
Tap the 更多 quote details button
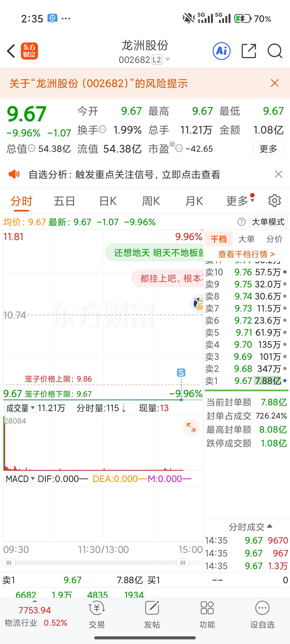coord(268,149)
